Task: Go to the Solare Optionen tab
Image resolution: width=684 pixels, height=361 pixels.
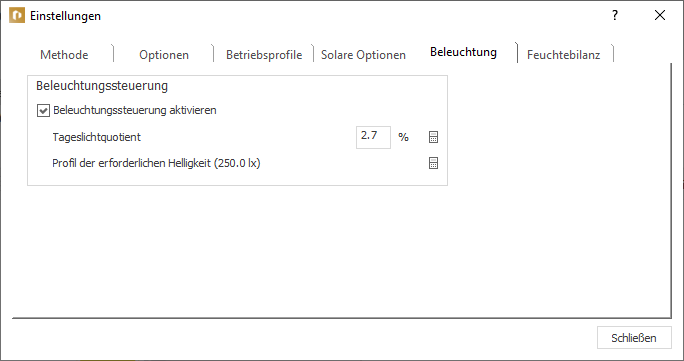Action: tap(363, 55)
